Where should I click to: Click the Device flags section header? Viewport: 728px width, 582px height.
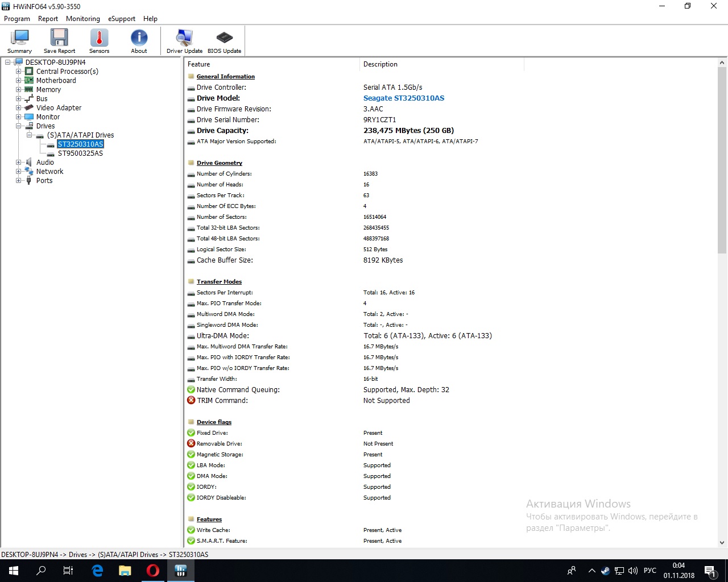214,422
